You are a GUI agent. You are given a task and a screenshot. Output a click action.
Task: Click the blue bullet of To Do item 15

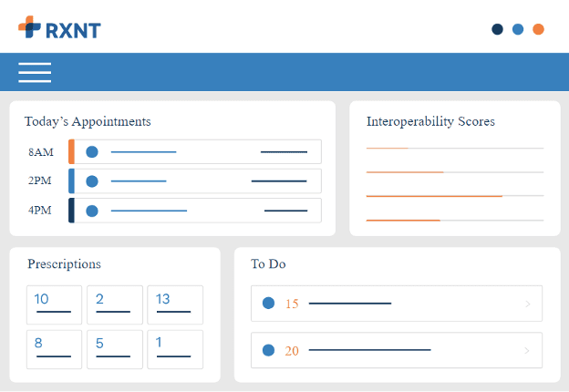pyautogui.click(x=268, y=304)
